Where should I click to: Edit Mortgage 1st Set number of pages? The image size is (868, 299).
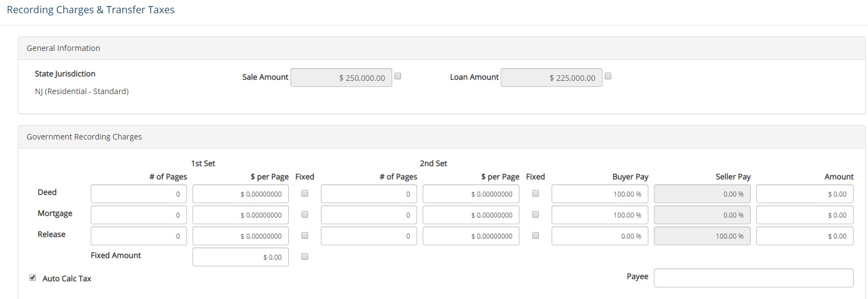[139, 215]
